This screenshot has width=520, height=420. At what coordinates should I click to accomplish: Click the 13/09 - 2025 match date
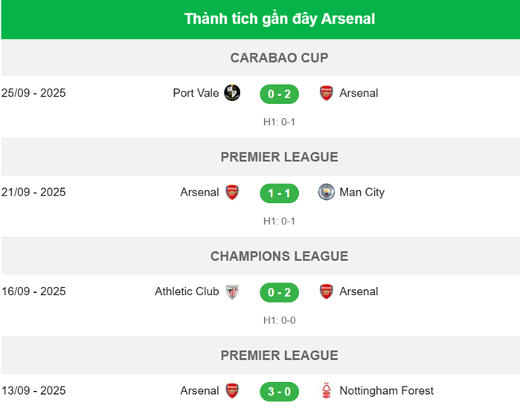point(33,391)
